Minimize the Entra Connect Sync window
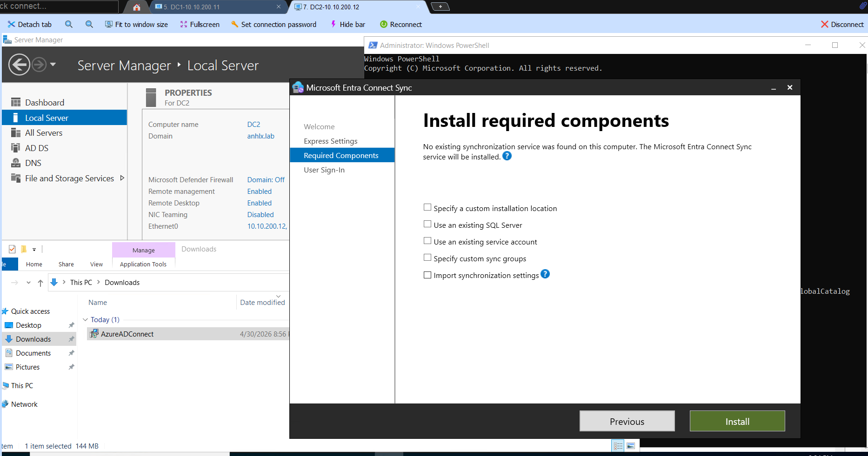Screen dimensions: 868x456 (x=774, y=88)
